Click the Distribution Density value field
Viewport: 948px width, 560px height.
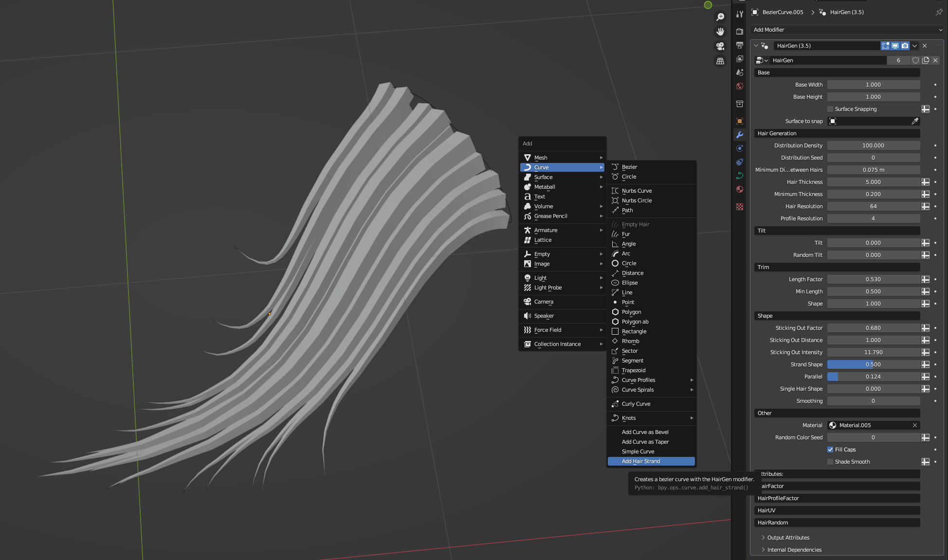[x=873, y=145]
